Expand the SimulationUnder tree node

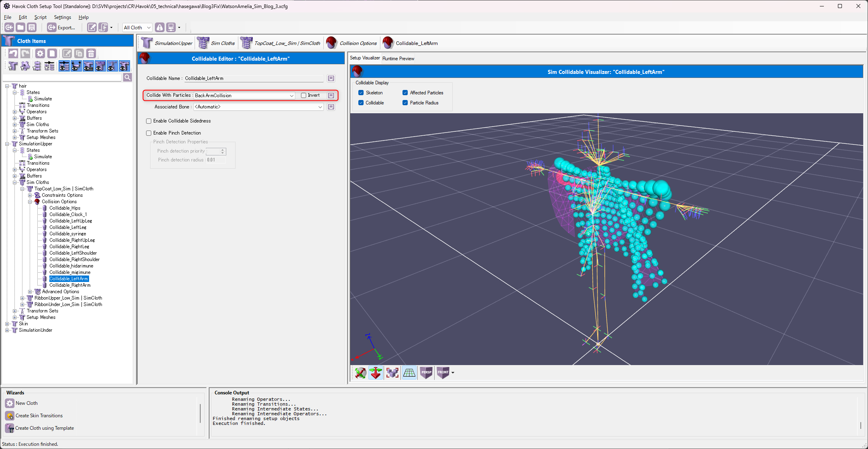[7, 330]
